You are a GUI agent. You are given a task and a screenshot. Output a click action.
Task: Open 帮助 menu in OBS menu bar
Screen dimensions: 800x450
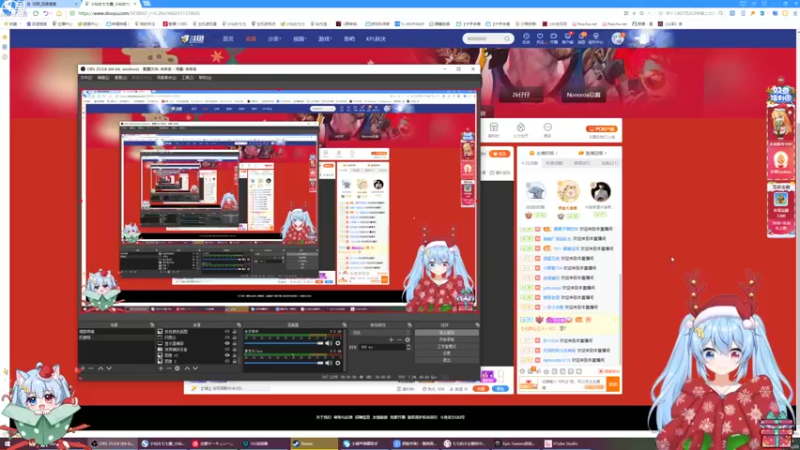205,78
